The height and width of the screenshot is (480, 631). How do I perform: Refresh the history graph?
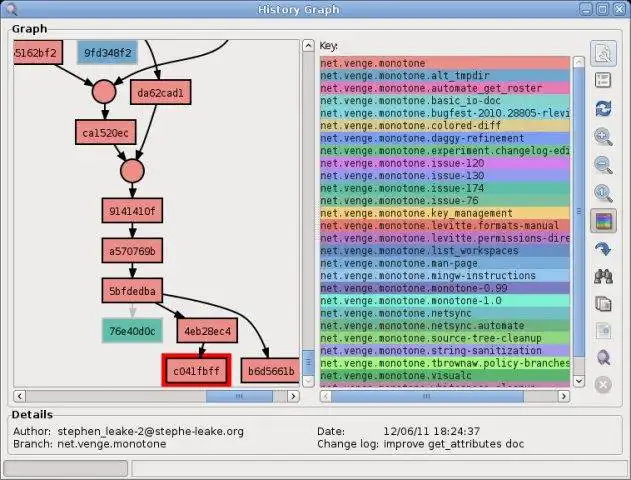click(603, 108)
